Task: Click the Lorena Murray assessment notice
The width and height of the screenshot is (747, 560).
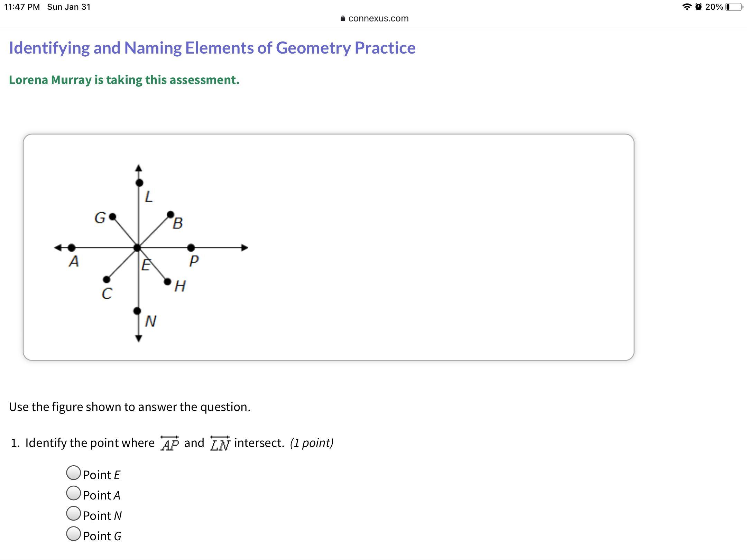Action: [x=124, y=80]
